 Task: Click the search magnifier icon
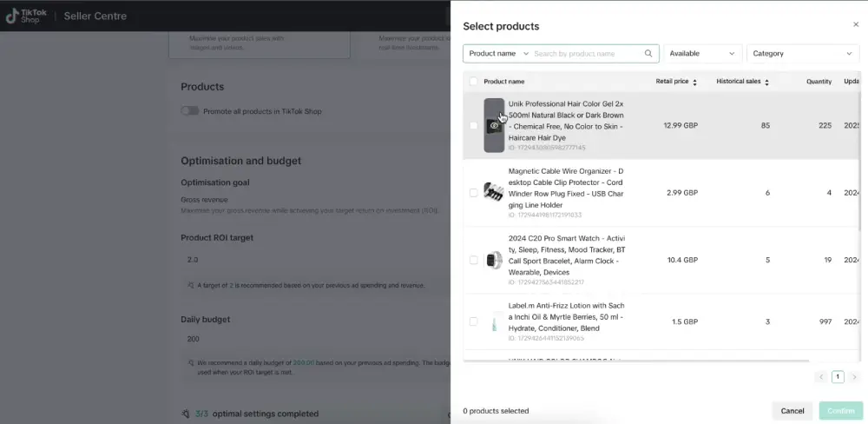coord(648,54)
